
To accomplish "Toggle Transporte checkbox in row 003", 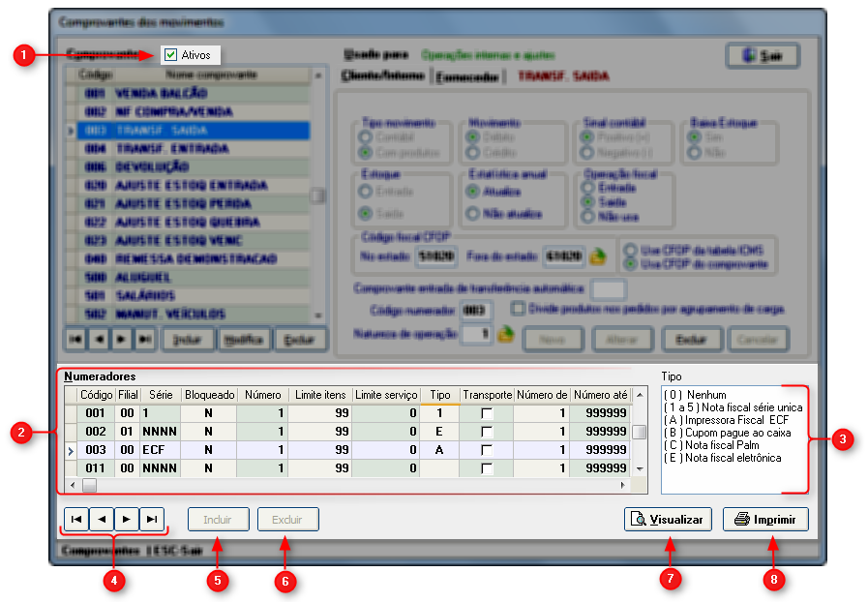I will 487,450.
